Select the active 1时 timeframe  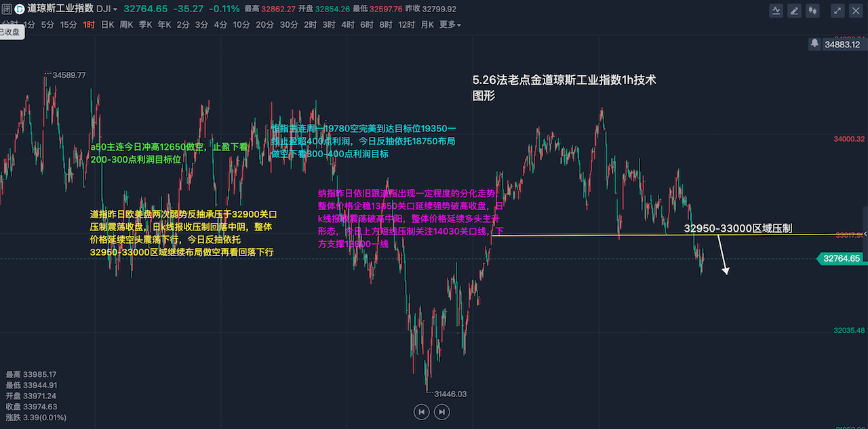click(x=89, y=25)
